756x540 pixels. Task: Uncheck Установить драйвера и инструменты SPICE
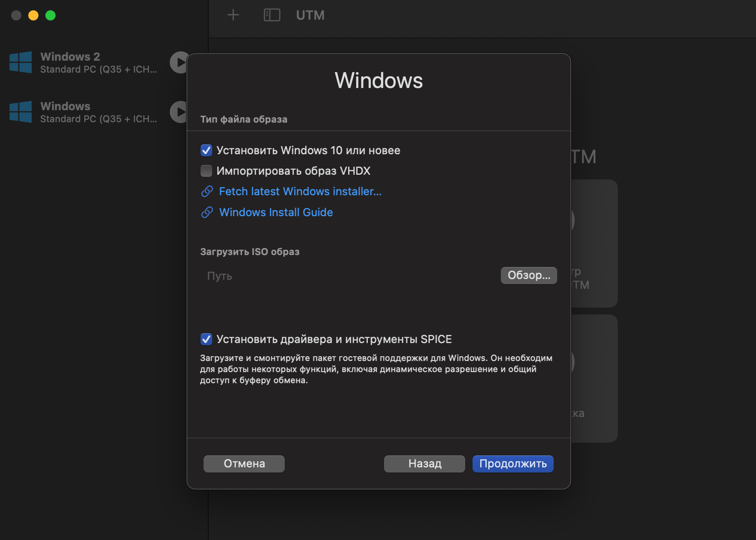tap(206, 339)
